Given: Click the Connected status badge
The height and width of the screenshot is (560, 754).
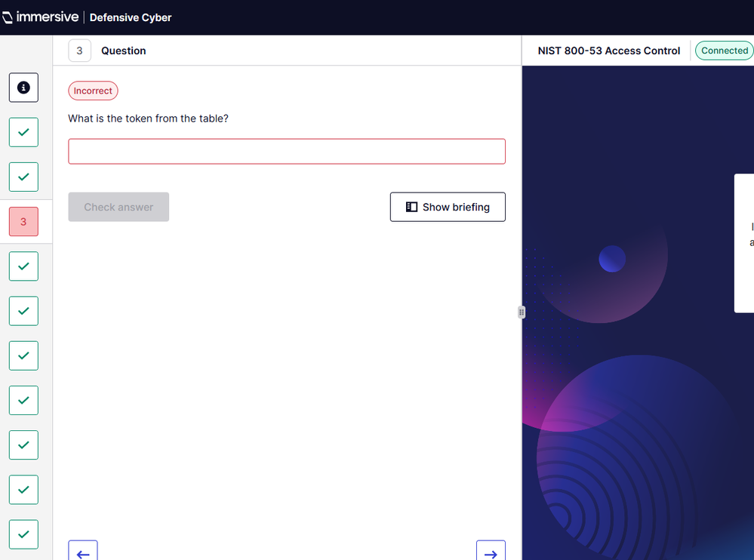Looking at the screenshot, I should pyautogui.click(x=724, y=51).
